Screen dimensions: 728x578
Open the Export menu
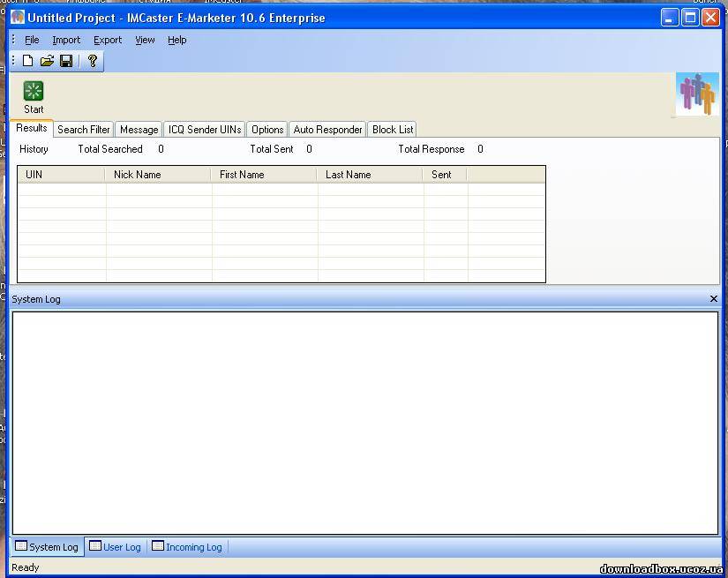[x=108, y=40]
